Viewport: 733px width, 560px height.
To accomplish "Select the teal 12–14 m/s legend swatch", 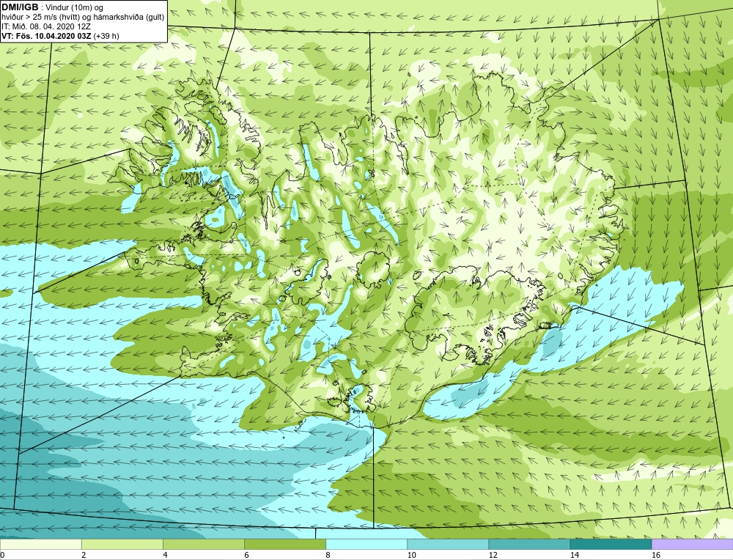I will 529,544.
